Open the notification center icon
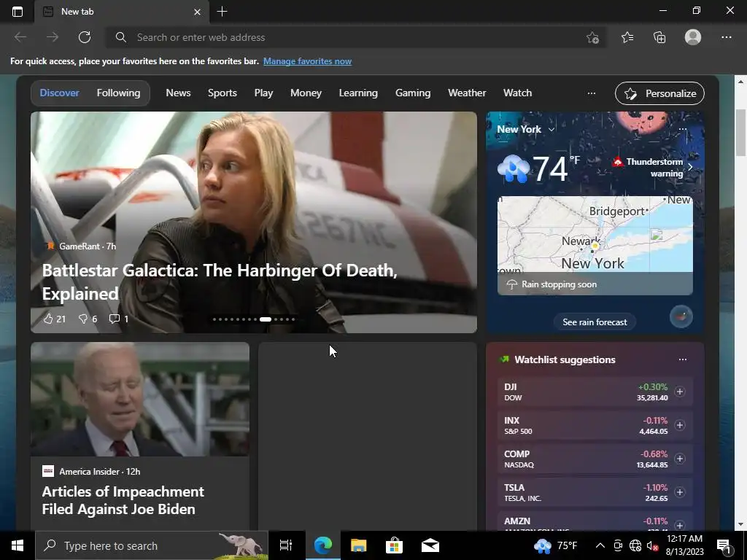Screen dimensions: 747x560 click(x=724, y=546)
